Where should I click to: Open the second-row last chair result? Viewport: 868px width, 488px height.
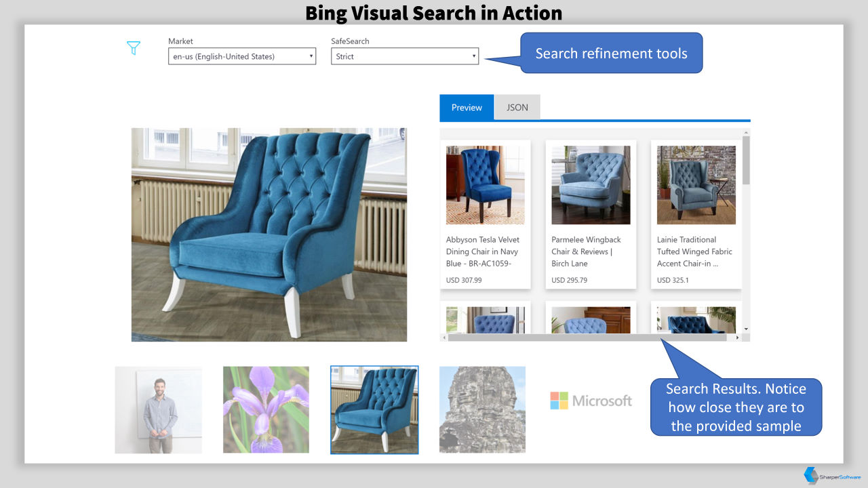pos(696,320)
